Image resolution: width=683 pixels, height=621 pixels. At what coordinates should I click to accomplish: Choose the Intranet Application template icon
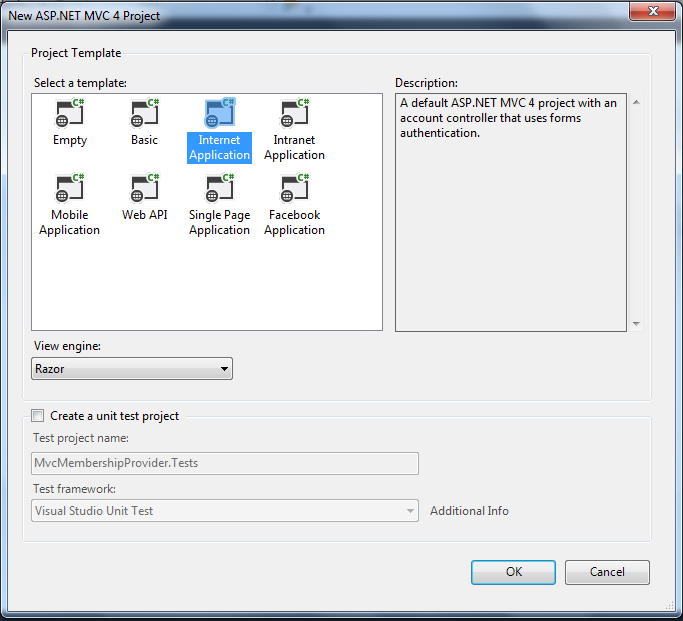point(294,113)
